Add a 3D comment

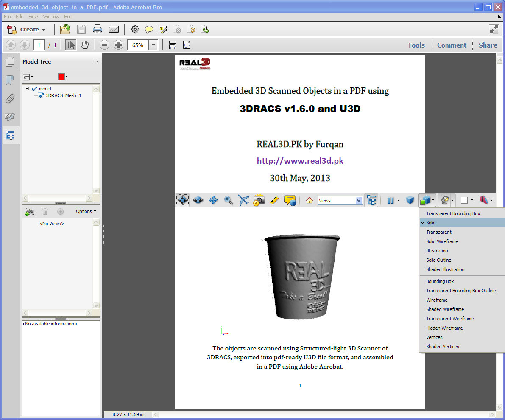290,200
